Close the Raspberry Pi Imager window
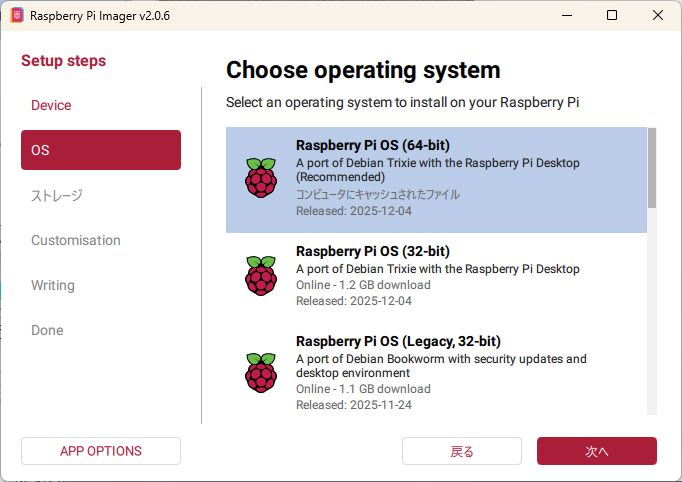 click(658, 15)
